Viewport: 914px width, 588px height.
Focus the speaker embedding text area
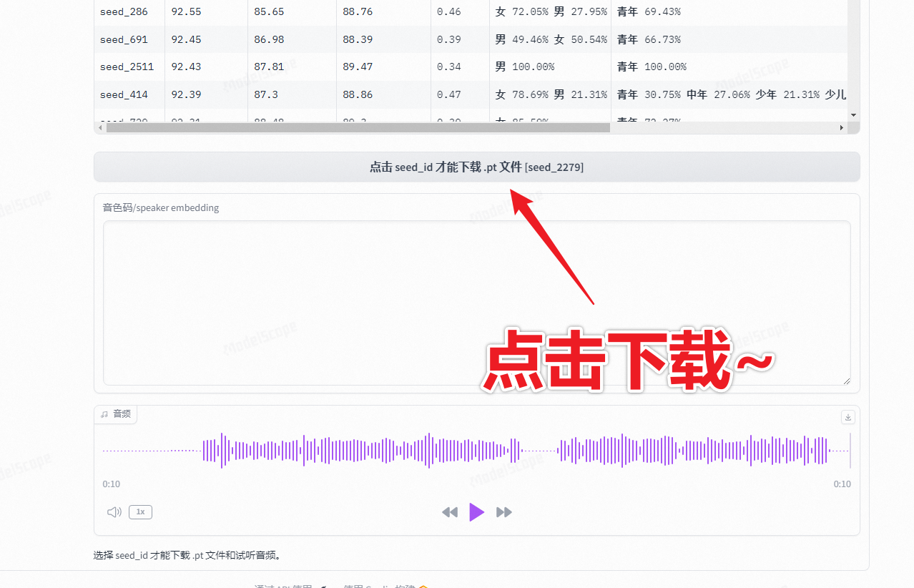(x=476, y=303)
